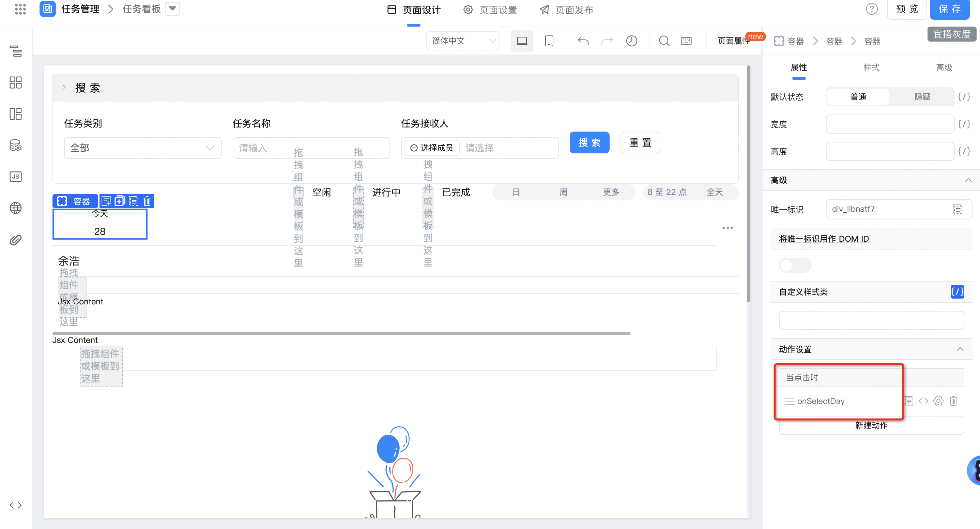This screenshot has width=980, height=529.
Task: Open the keyboard shortcuts icon
Action: coord(686,41)
